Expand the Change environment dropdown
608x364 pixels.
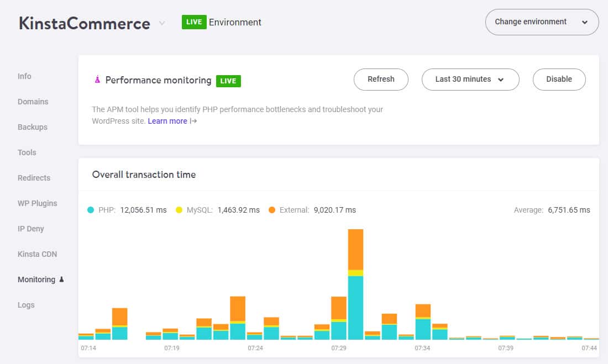tap(541, 22)
